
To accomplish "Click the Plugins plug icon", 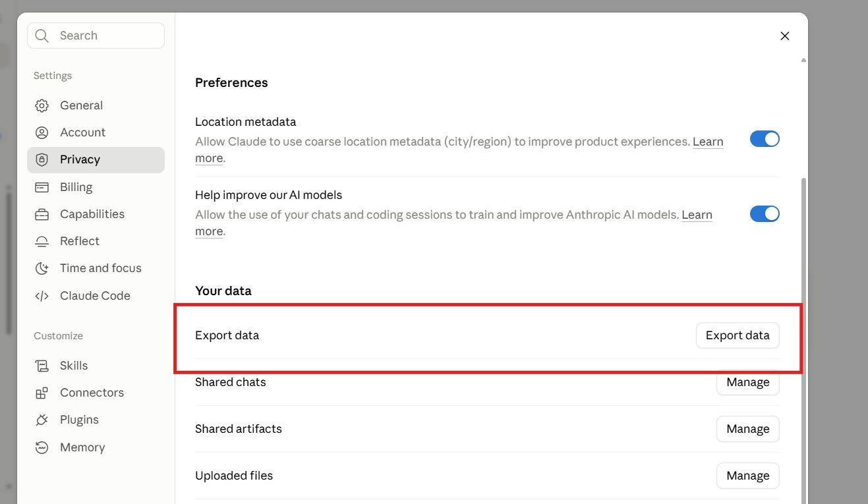I will point(42,420).
